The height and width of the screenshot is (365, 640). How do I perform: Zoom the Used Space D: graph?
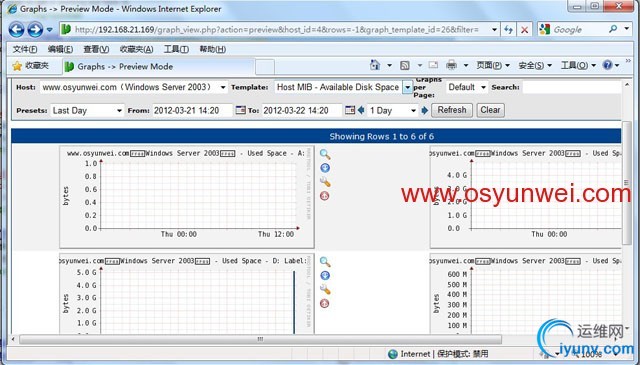point(325,262)
